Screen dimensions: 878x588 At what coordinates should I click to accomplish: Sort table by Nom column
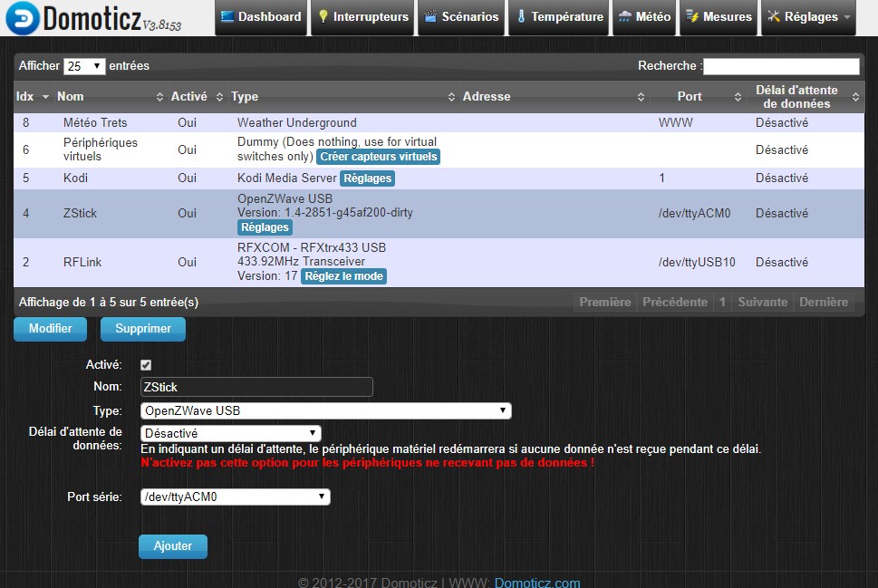pyautogui.click(x=110, y=97)
